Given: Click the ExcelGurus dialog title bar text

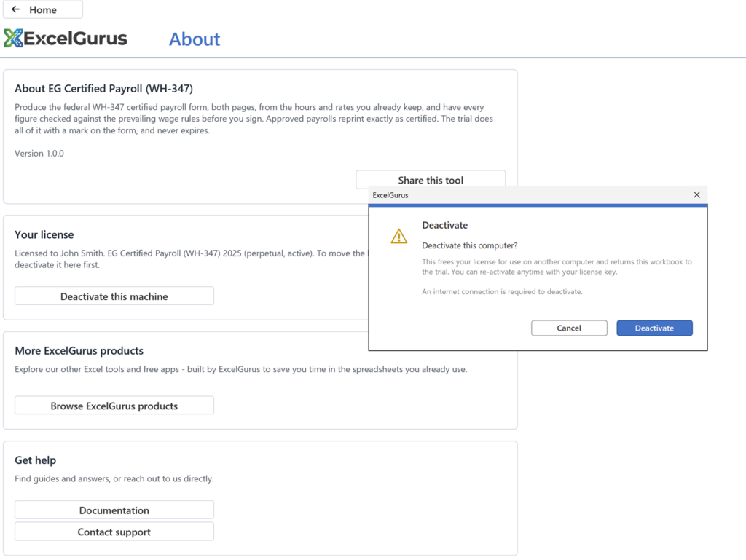Looking at the screenshot, I should pos(390,195).
